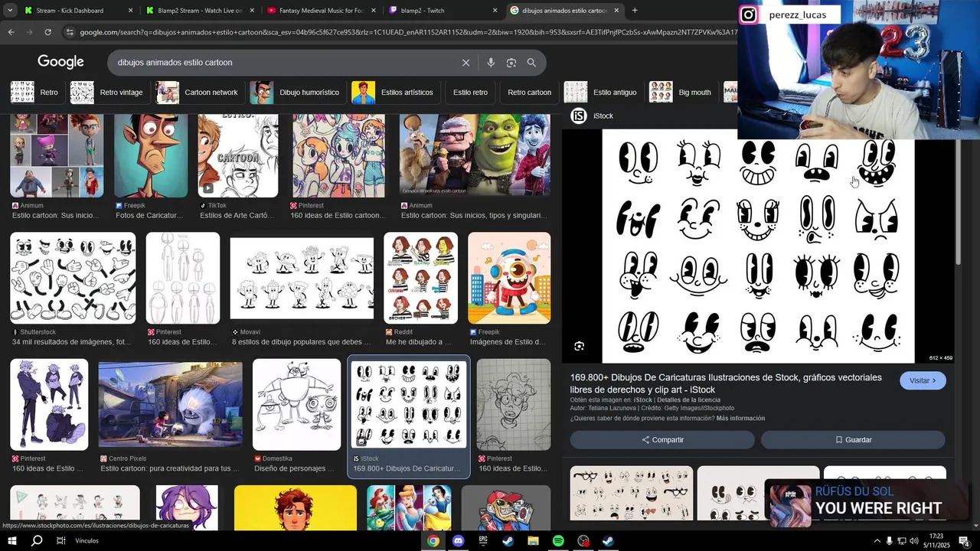Open Epic Games launcher from taskbar
Viewport: 980px width, 551px height.
pos(483,541)
